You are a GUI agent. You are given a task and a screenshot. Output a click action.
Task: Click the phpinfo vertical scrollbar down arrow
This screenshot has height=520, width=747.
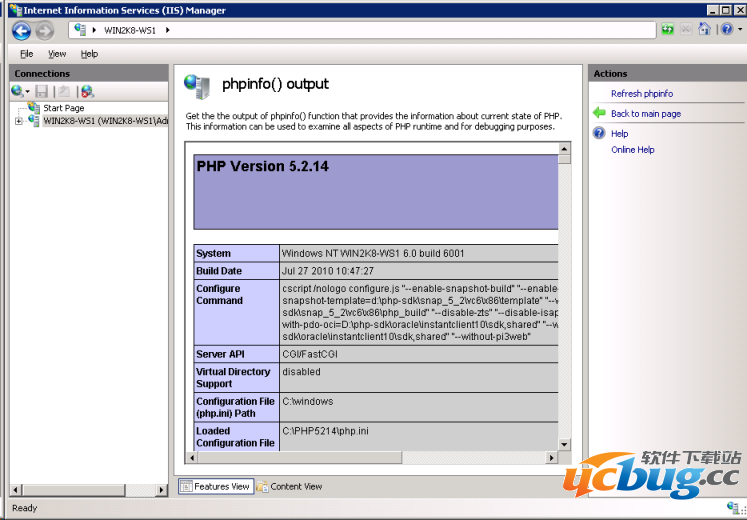point(565,445)
